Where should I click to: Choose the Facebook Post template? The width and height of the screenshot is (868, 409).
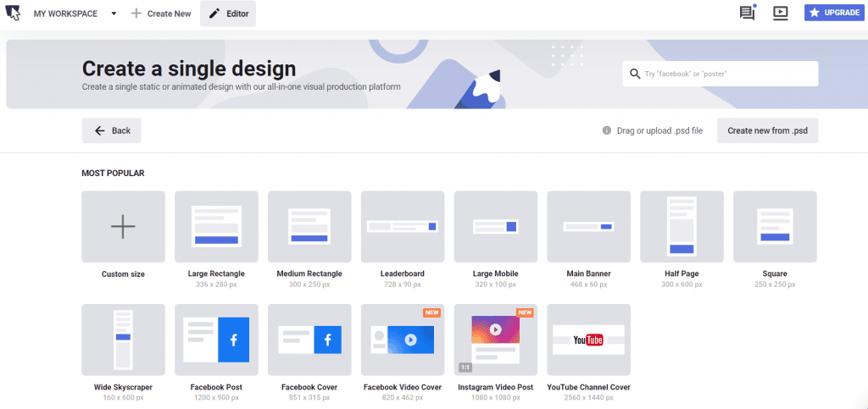216,340
